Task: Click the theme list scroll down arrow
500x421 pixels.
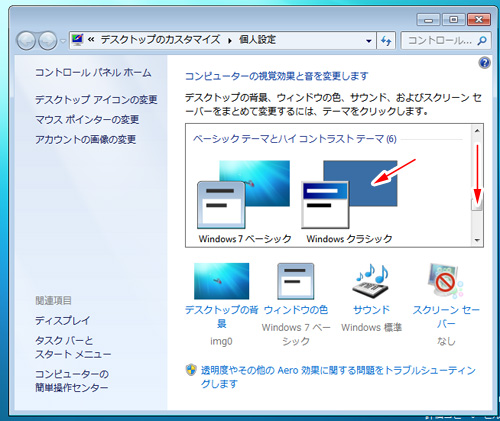Action: [477, 240]
